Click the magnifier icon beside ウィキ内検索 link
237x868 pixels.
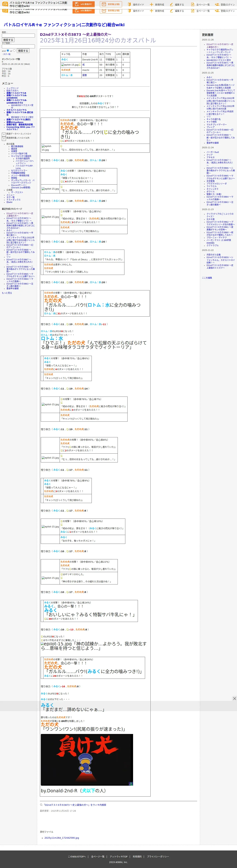[42, 805]
